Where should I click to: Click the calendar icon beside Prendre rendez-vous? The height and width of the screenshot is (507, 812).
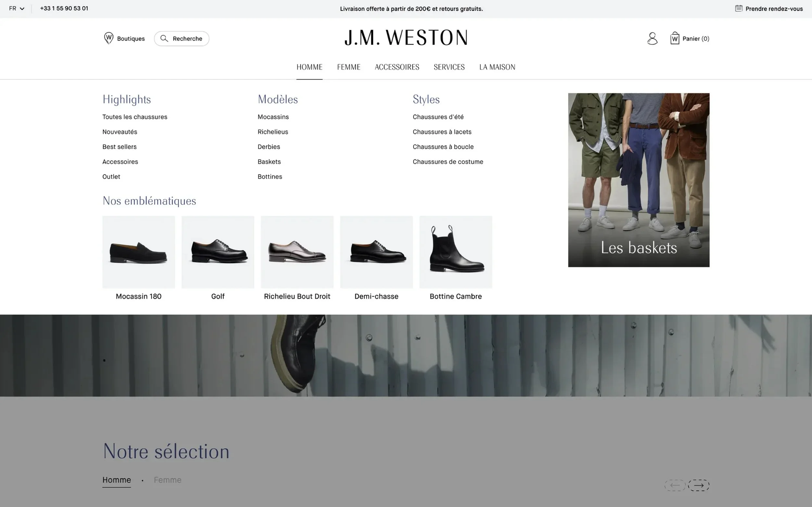[739, 8]
